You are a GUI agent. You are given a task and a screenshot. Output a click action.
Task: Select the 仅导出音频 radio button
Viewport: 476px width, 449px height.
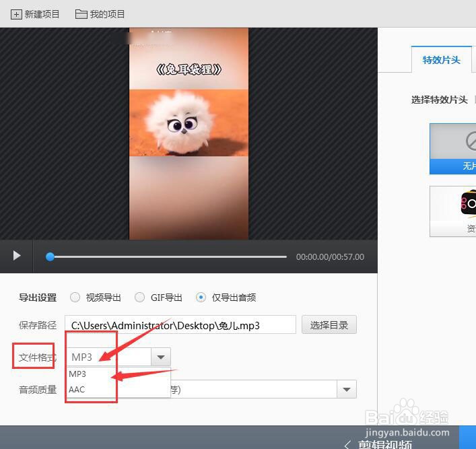(x=201, y=298)
